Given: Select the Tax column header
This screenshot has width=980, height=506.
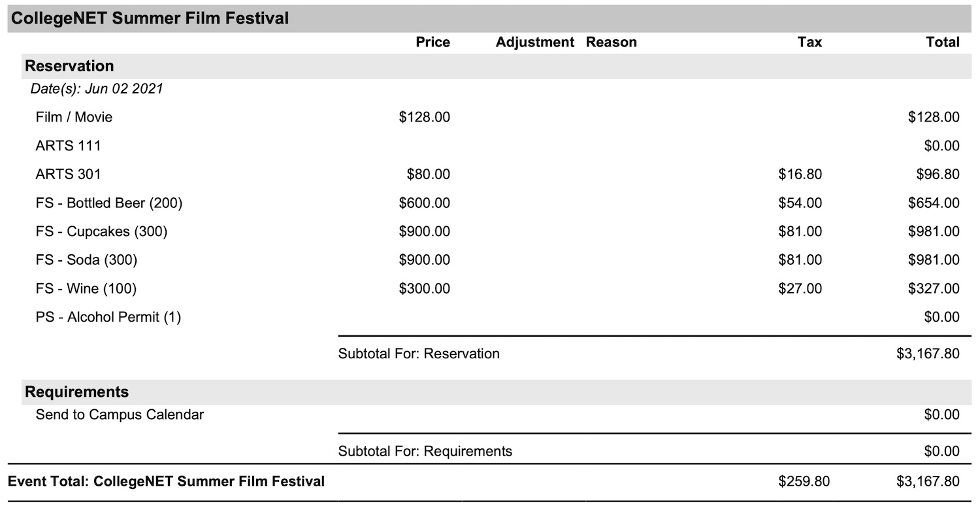Looking at the screenshot, I should pos(809,42).
